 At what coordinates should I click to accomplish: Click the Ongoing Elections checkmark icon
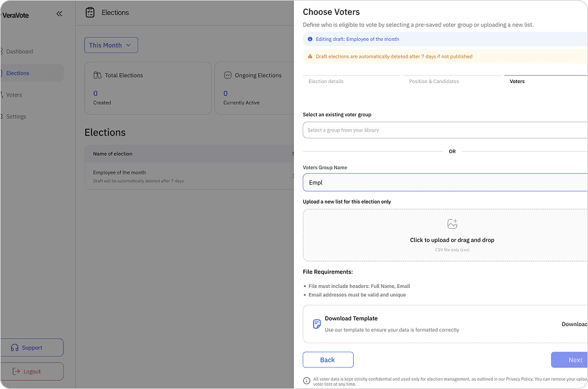coord(227,75)
